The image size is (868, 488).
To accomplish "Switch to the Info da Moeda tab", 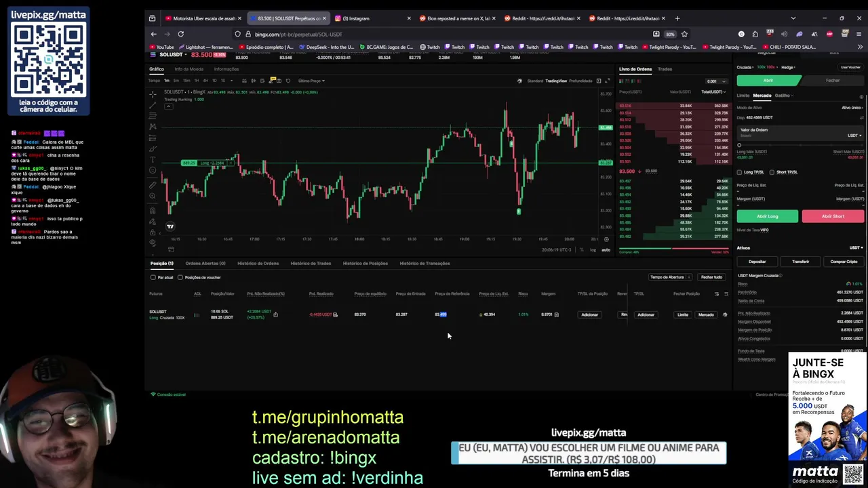I will coord(189,69).
